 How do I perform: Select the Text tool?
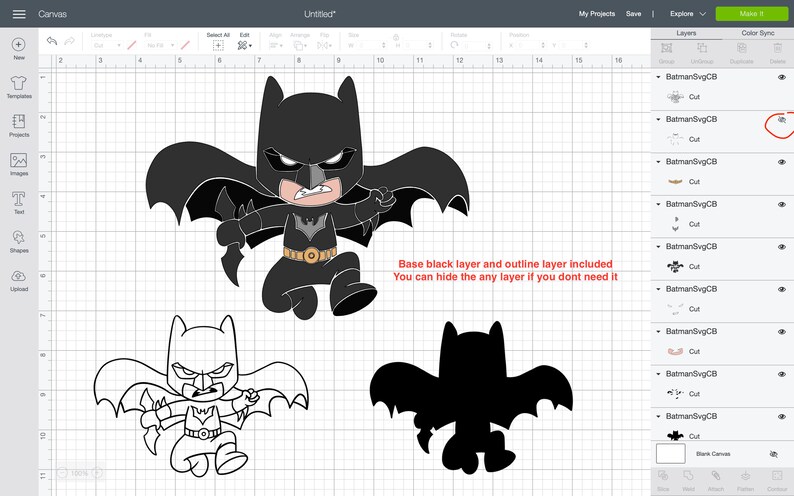click(x=19, y=199)
